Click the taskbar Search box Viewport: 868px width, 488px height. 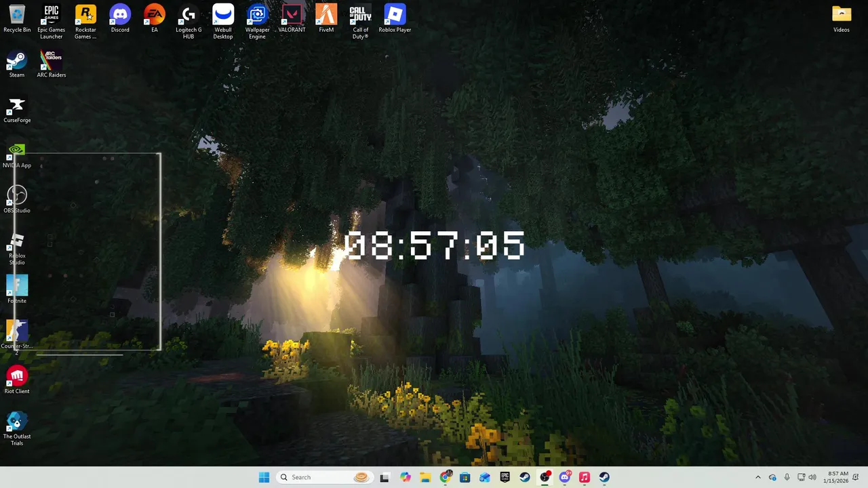coord(323,477)
